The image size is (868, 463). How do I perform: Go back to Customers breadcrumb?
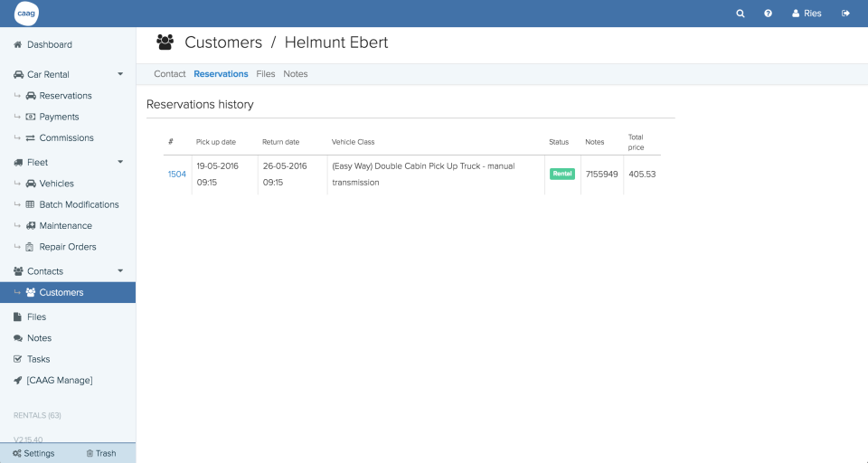222,43
